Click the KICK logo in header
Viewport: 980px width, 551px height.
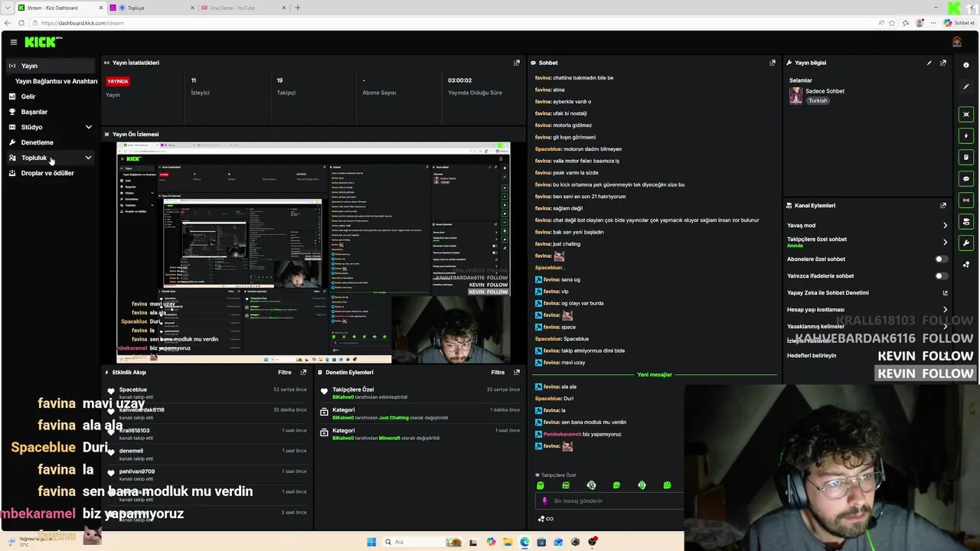[x=42, y=42]
